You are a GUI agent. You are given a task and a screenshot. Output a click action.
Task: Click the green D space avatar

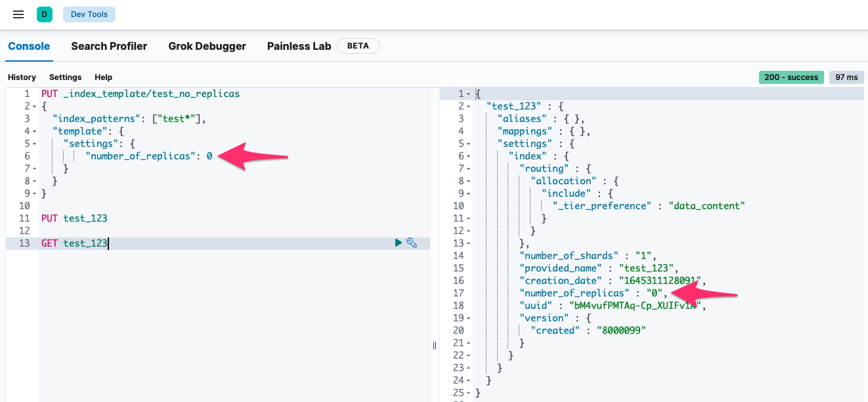coord(44,14)
